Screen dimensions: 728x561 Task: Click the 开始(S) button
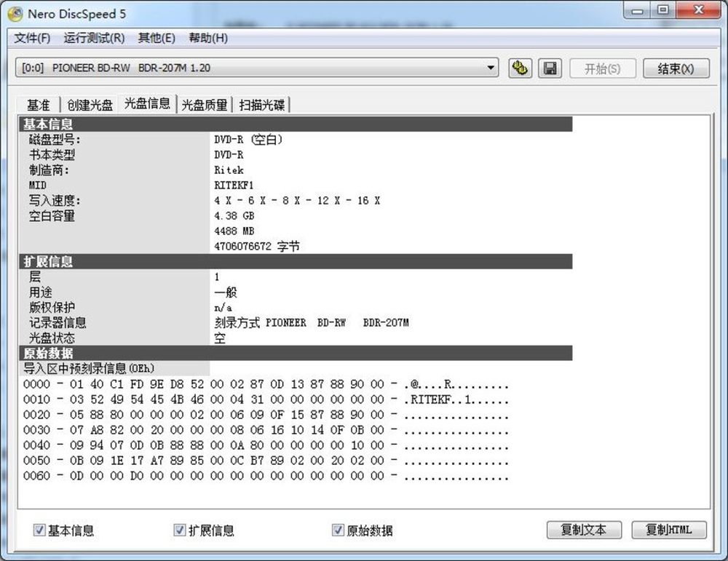click(603, 68)
